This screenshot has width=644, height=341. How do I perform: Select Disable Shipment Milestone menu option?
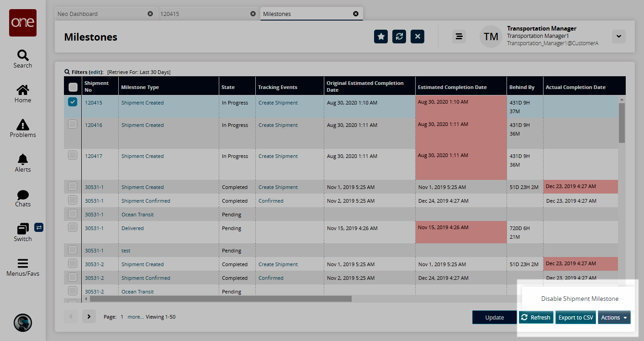pyautogui.click(x=580, y=299)
